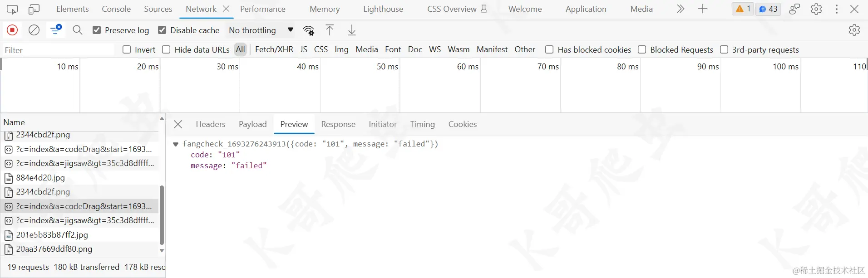
Task: Filter requests by CSS
Action: (321, 49)
